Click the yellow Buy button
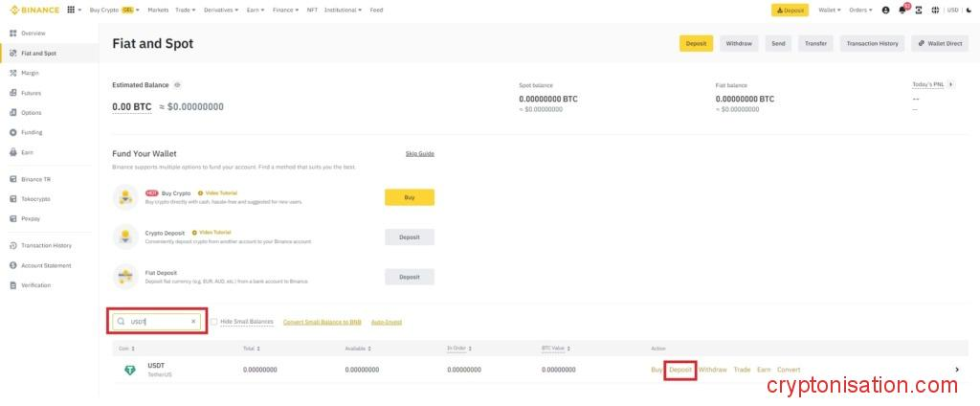The width and height of the screenshot is (980, 406). coord(410,197)
